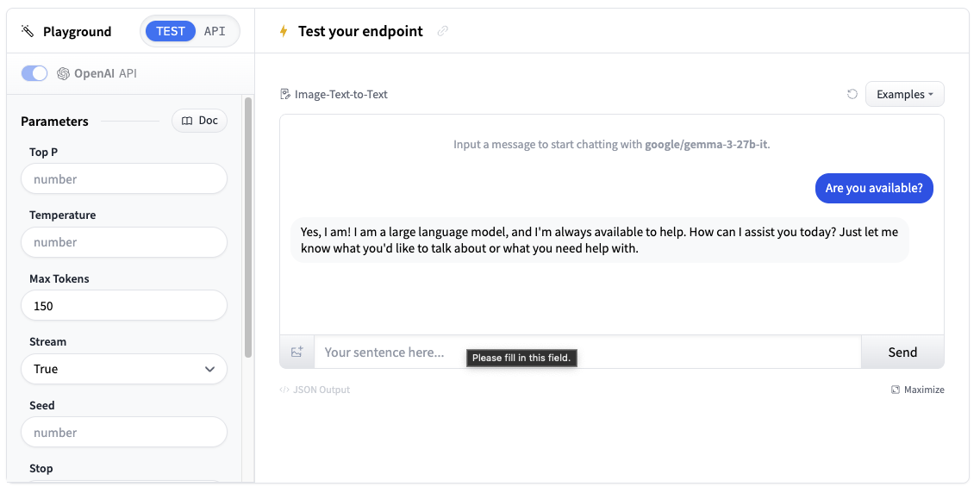The image size is (980, 493).
Task: Click the 'Test your endpoint' heading
Action: pyautogui.click(x=360, y=31)
